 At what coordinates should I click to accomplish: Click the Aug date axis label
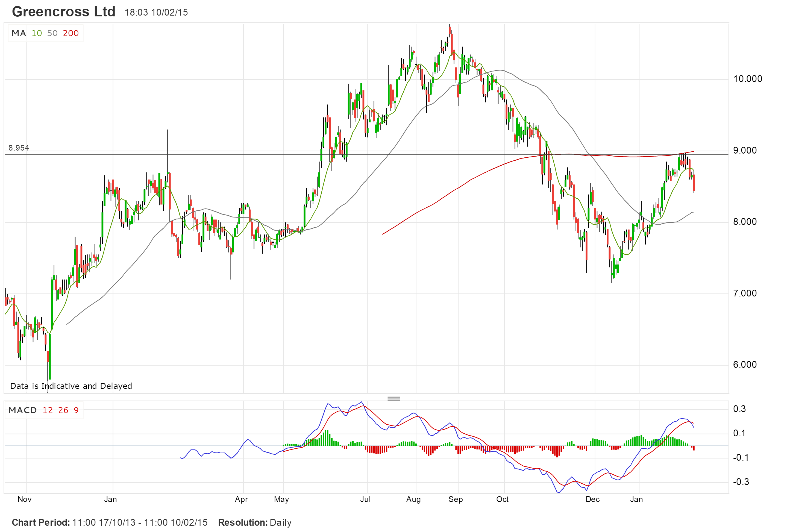pos(413,499)
